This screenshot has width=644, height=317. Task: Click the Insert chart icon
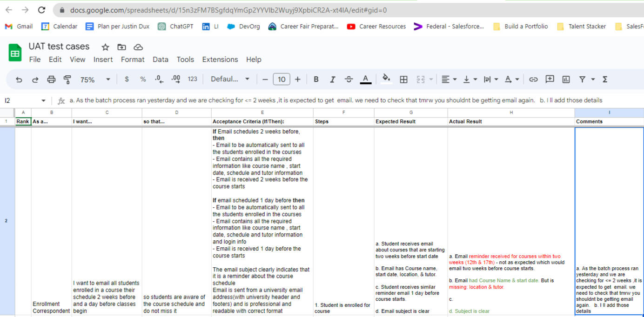[566, 79]
